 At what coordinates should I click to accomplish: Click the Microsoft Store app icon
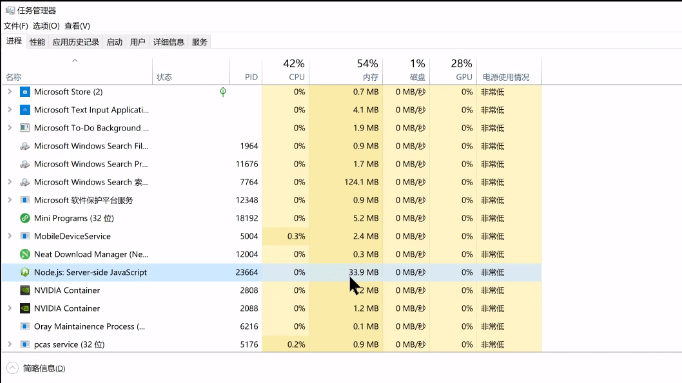point(25,92)
